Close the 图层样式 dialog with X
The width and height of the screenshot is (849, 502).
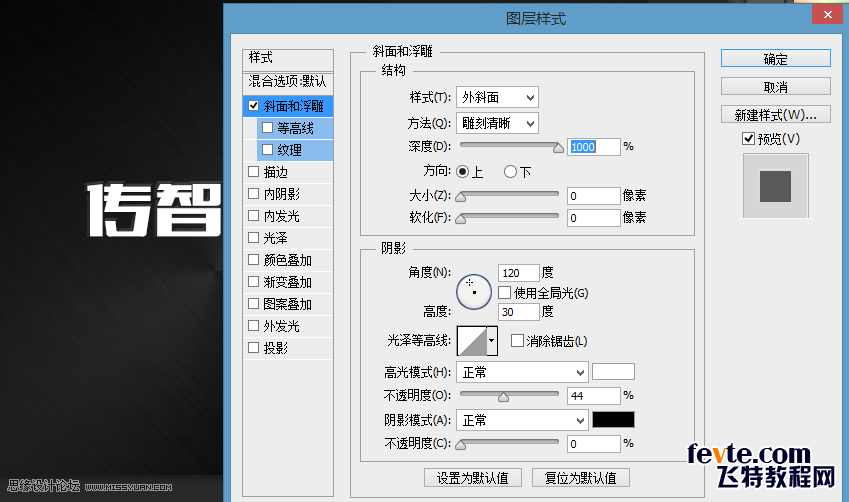pos(827,15)
